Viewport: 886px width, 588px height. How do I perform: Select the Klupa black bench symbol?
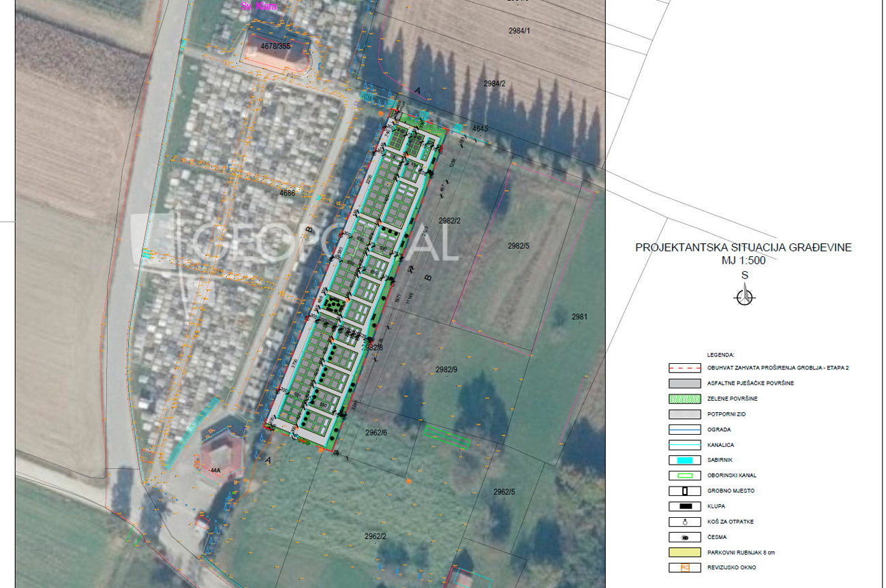tap(684, 506)
